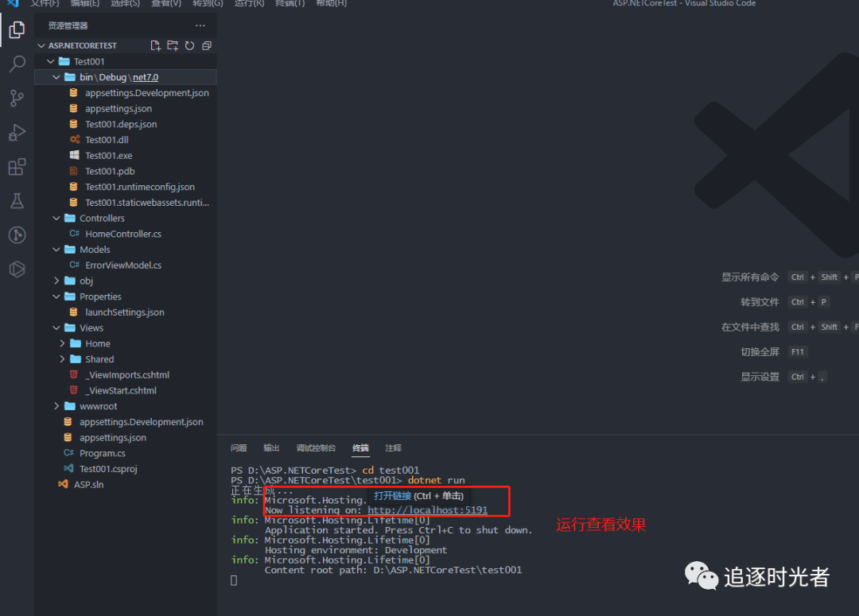This screenshot has width=859, height=616.
Task: Collapse the Models folder
Action: click(56, 249)
